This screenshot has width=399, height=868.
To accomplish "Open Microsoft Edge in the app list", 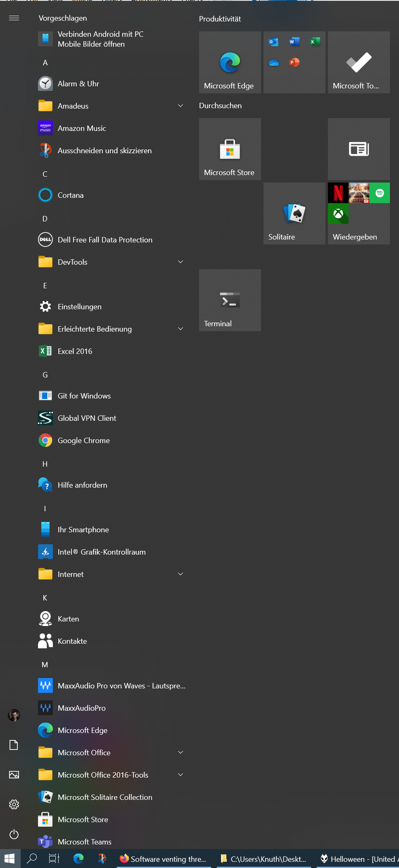I will [112, 730].
